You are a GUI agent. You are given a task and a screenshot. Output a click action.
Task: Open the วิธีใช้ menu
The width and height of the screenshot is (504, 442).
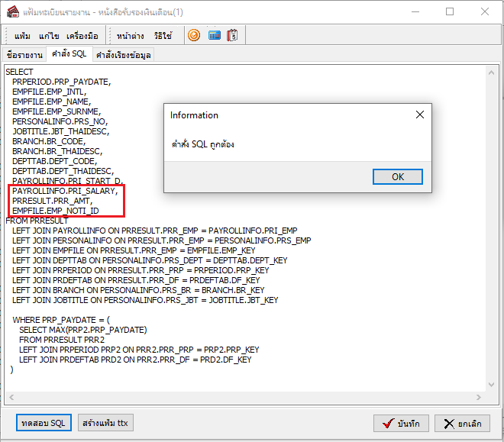[x=163, y=36]
